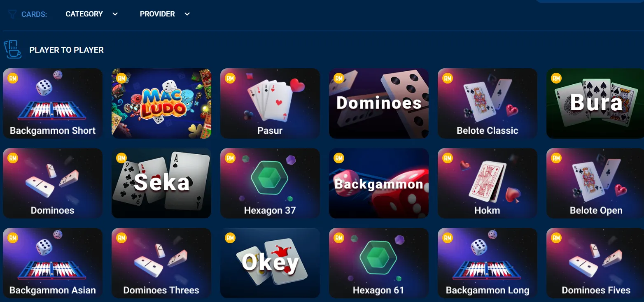The width and height of the screenshot is (644, 302).
Task: Click the RM coin badge on Okey tile
Action: tap(230, 238)
